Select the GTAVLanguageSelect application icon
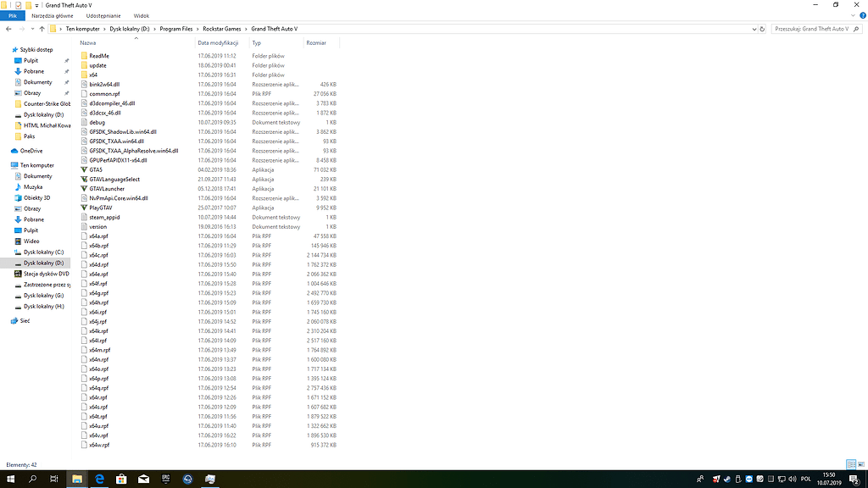The image size is (868, 488). pos(84,180)
